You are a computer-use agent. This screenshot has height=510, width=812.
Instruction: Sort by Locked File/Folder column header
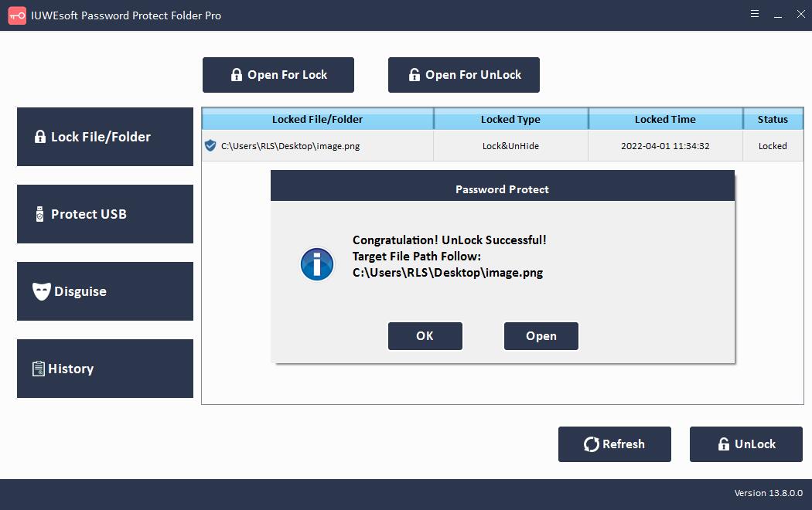pos(317,120)
